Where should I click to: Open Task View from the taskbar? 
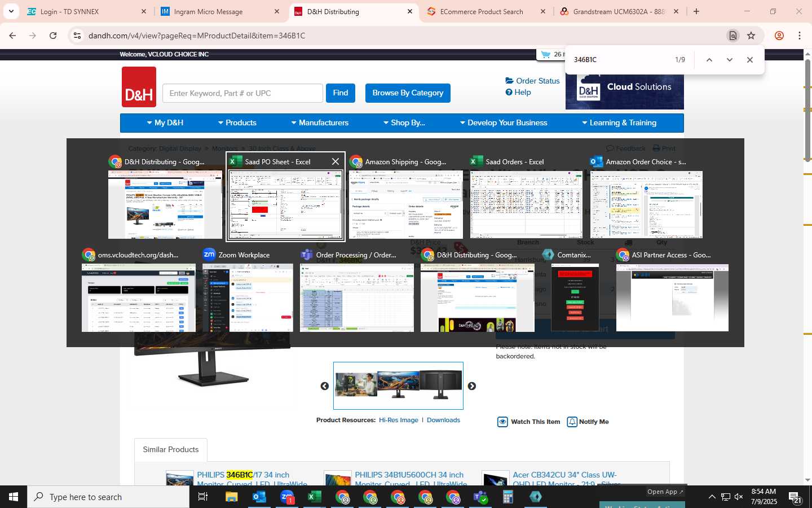pyautogui.click(x=203, y=497)
